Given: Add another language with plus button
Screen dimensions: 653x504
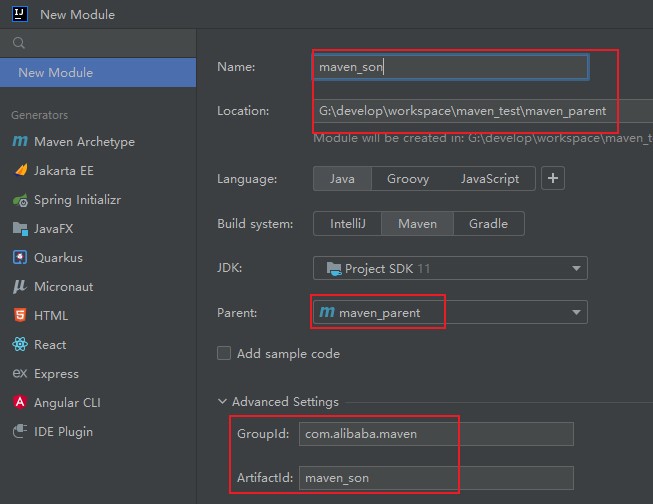Looking at the screenshot, I should point(553,178).
